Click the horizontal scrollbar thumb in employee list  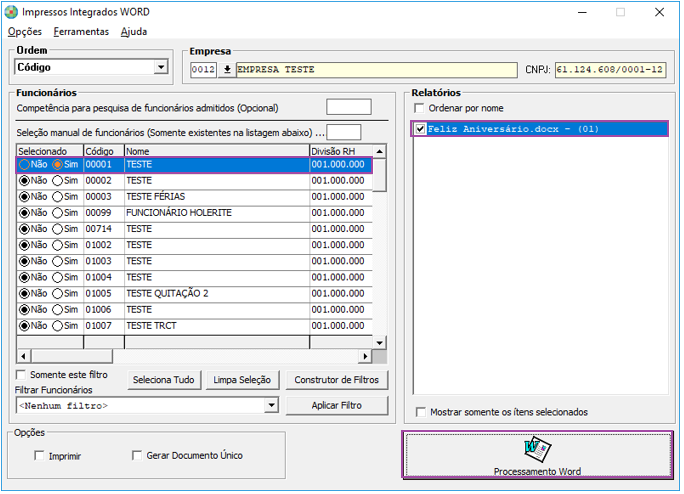point(72,358)
